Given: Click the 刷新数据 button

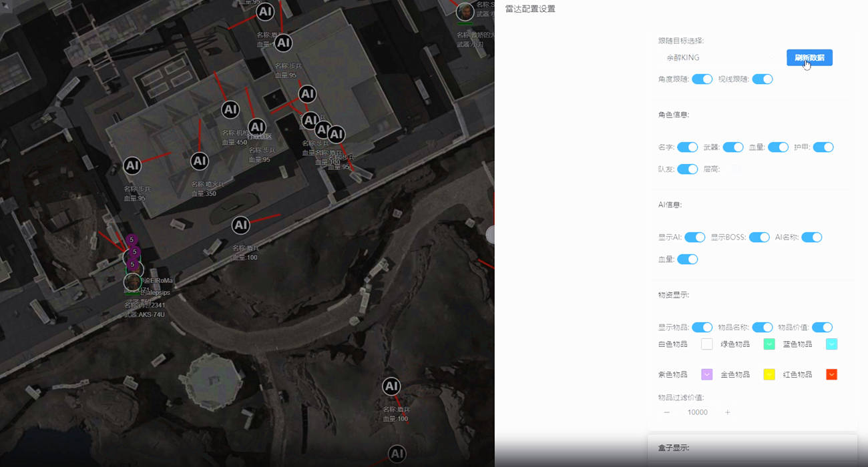Looking at the screenshot, I should tap(809, 58).
